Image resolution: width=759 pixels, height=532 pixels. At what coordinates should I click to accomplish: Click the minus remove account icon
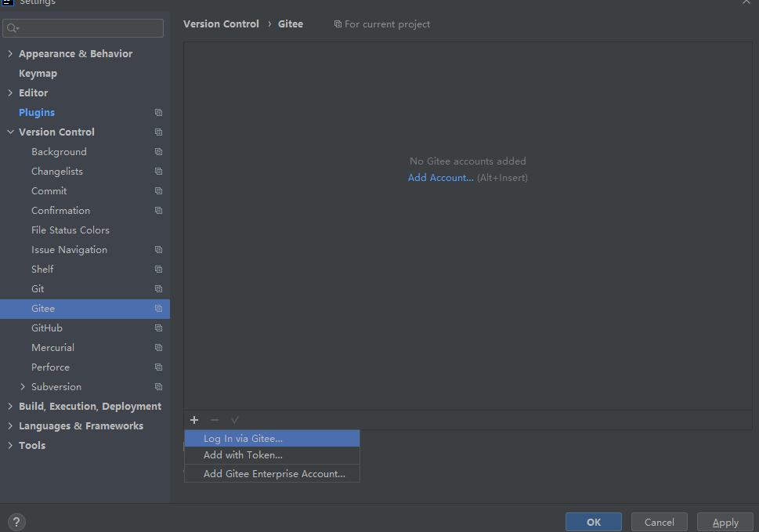click(x=215, y=420)
